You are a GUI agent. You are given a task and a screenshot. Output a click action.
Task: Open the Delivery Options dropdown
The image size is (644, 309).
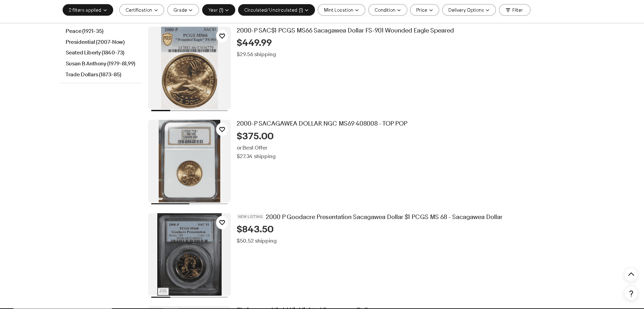click(469, 10)
